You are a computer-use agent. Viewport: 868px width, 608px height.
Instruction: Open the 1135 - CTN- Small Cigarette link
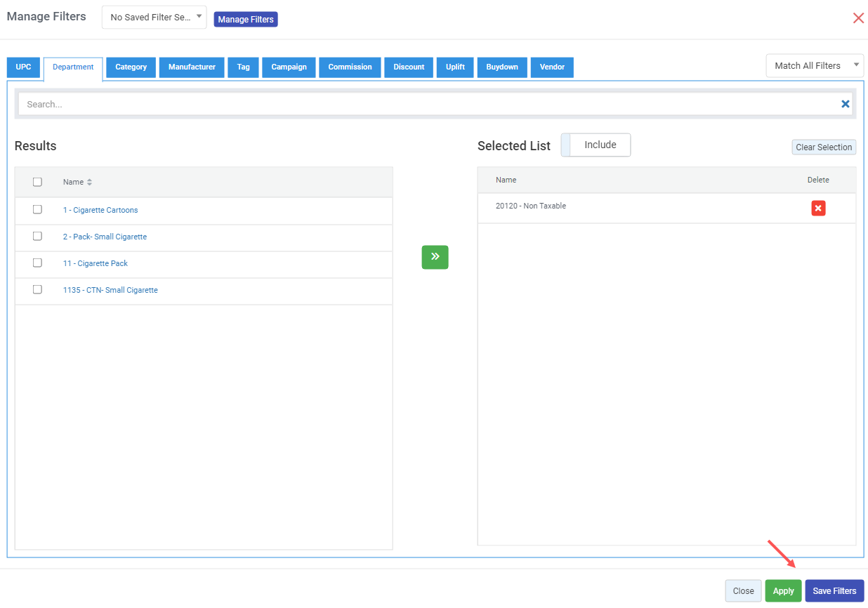[110, 290]
